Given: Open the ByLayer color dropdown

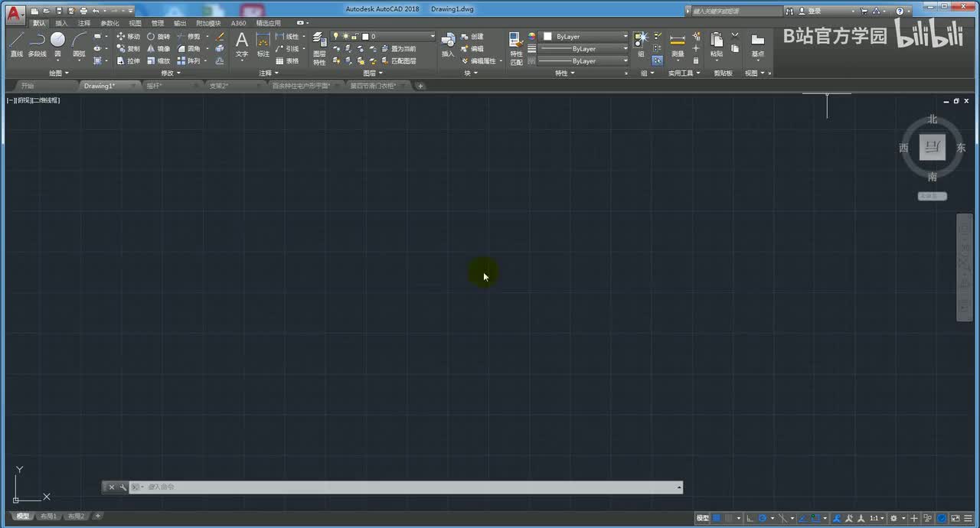Looking at the screenshot, I should 585,37.
